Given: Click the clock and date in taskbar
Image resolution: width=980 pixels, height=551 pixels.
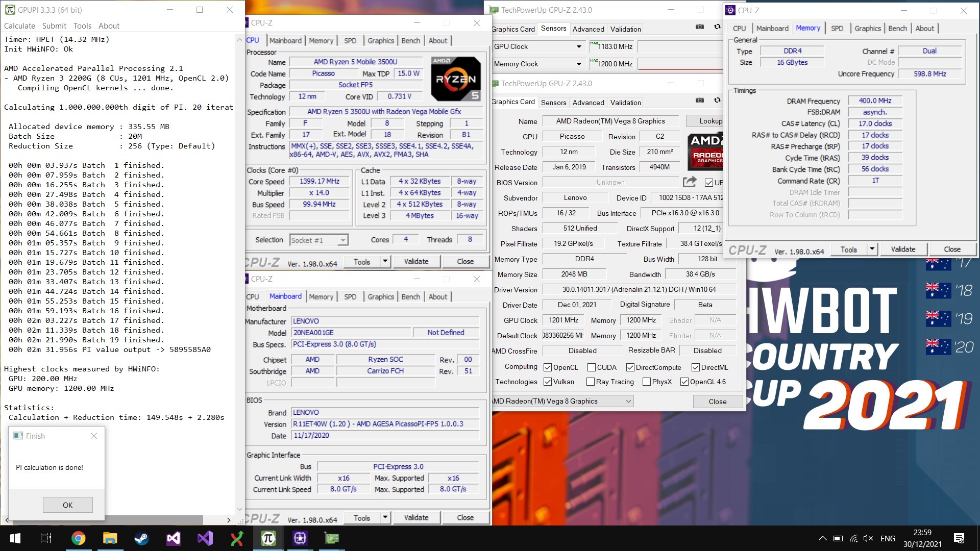Looking at the screenshot, I should coord(922,538).
